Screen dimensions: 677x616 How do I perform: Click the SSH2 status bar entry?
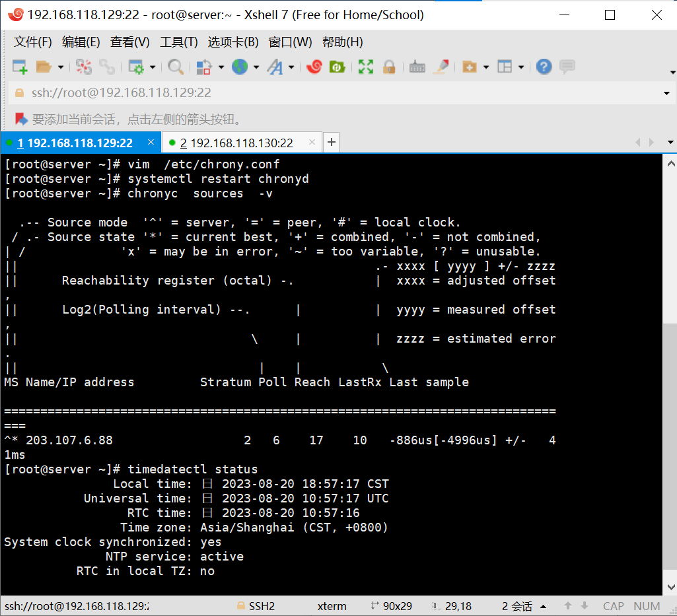click(256, 606)
